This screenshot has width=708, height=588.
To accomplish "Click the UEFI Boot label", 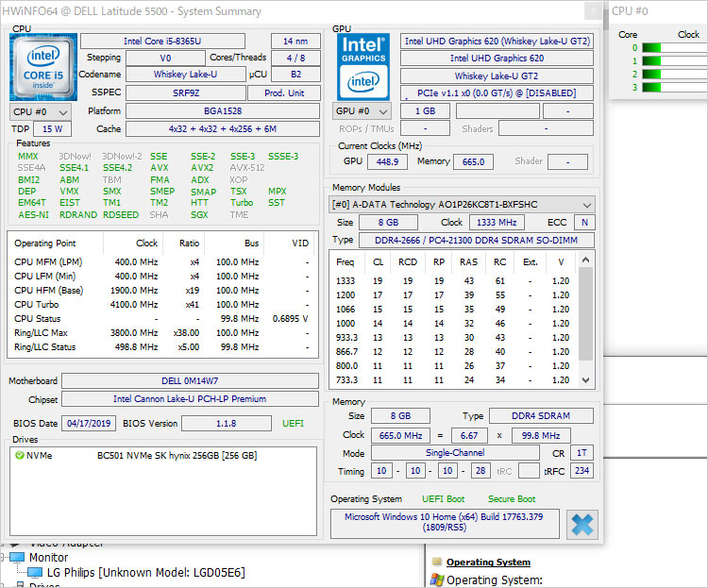I will [444, 499].
